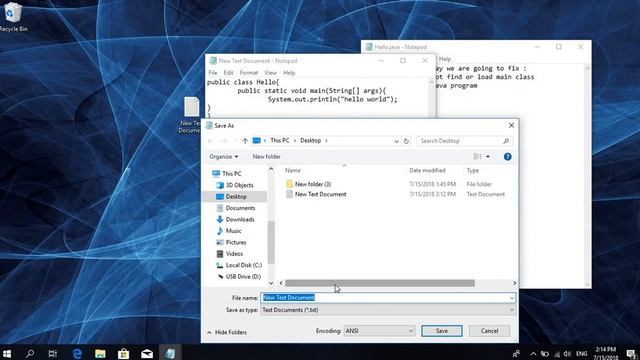Collapse the folder pane with Hide Folders
Viewport: 640px width, 360px height.
[227, 332]
